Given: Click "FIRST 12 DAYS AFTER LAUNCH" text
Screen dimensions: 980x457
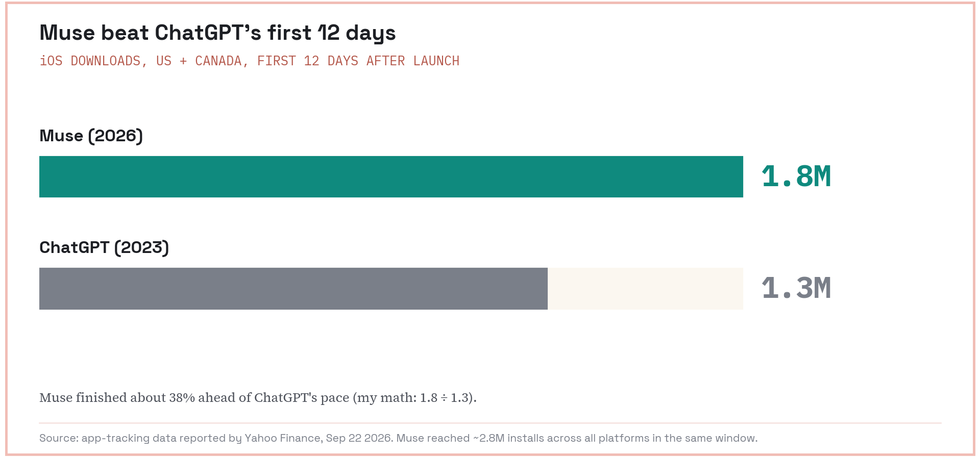Looking at the screenshot, I should (358, 61).
